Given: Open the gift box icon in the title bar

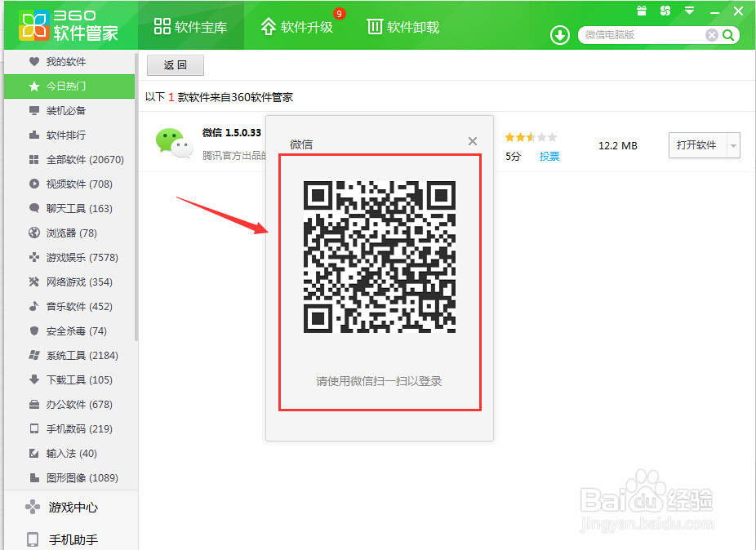Looking at the screenshot, I should coord(642,11).
